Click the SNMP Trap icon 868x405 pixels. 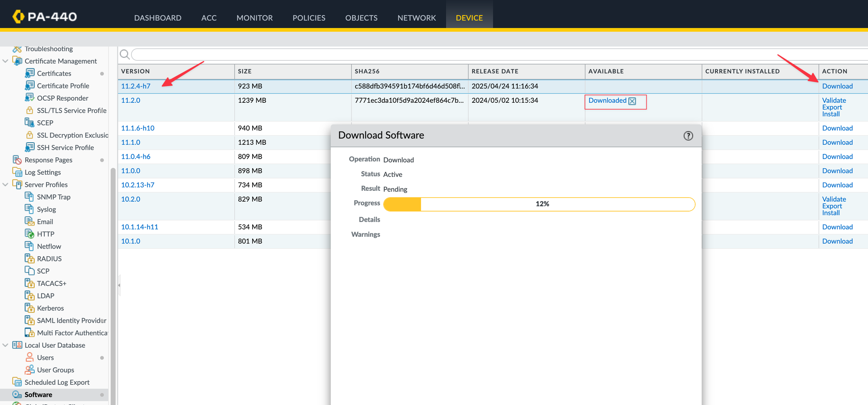click(x=30, y=197)
